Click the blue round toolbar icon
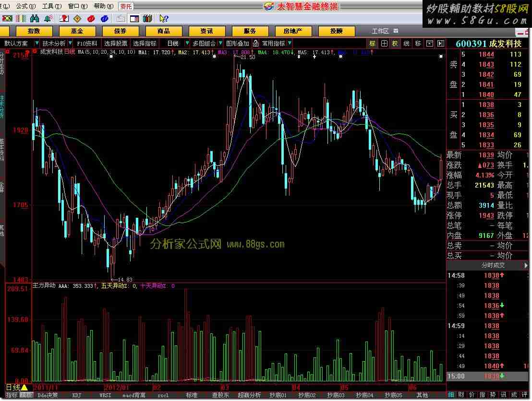The image size is (532, 401). (105, 19)
